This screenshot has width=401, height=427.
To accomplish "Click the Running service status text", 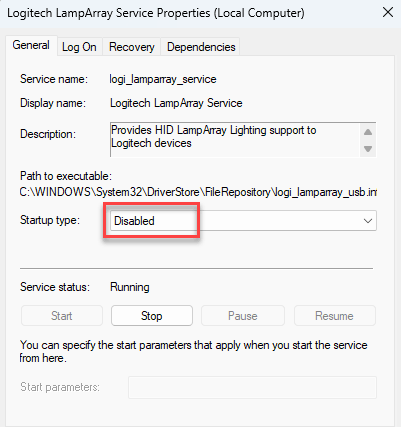I will [130, 287].
